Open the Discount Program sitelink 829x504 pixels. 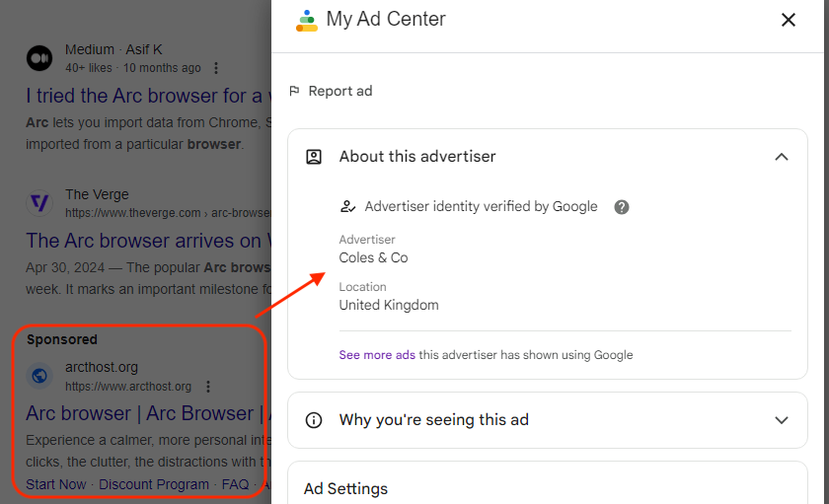(154, 484)
